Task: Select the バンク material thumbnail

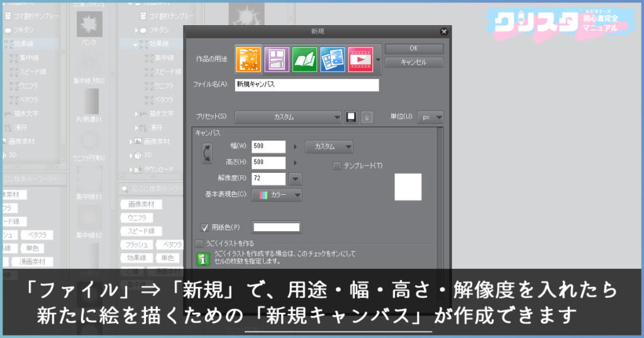Action: click(89, 25)
